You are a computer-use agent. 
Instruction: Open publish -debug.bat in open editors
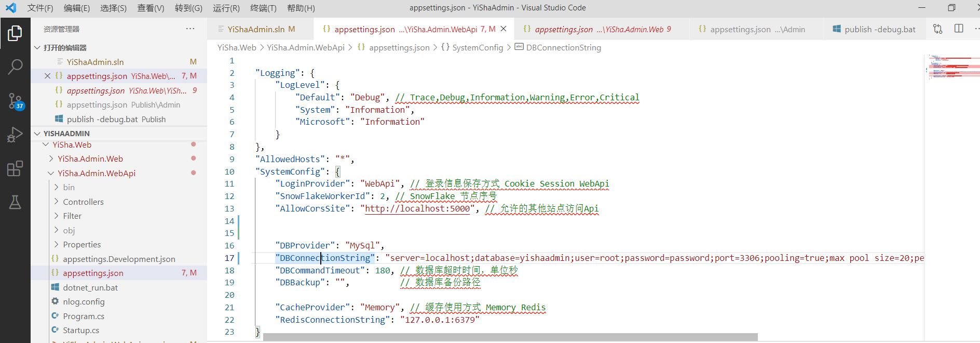(119, 119)
